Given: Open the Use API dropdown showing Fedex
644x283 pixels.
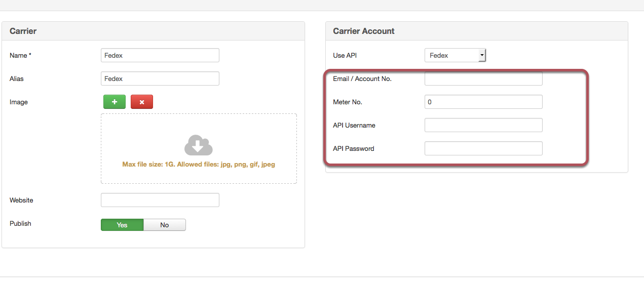Looking at the screenshot, I should (455, 55).
